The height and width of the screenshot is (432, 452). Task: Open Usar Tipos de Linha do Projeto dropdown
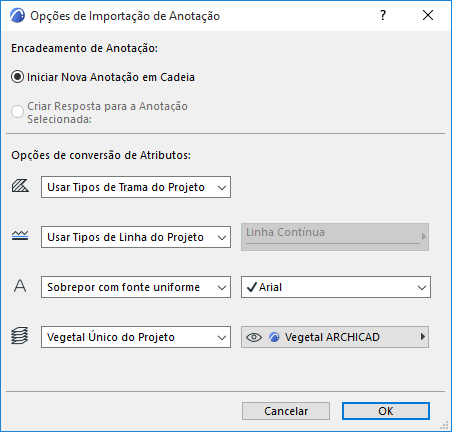(x=136, y=237)
